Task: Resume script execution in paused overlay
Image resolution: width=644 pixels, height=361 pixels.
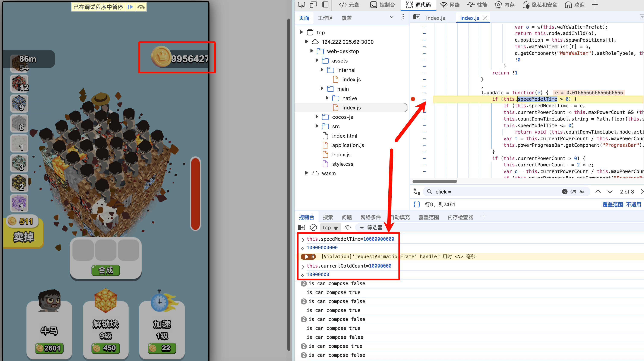Action: [130, 7]
